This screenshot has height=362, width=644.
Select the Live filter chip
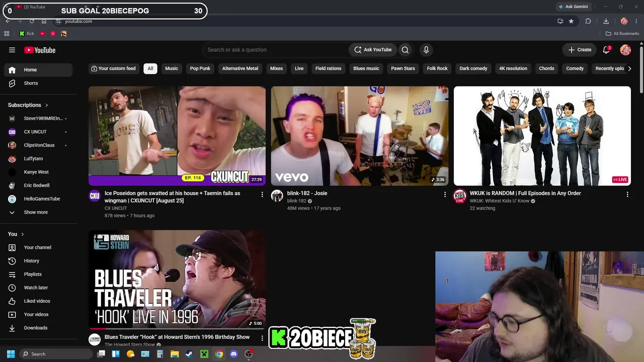click(299, 68)
